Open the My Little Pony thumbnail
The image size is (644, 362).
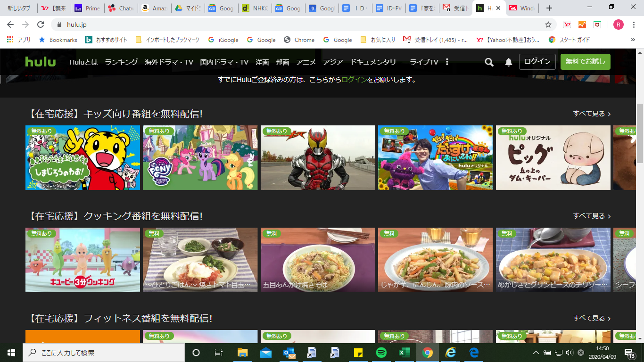pos(200,157)
